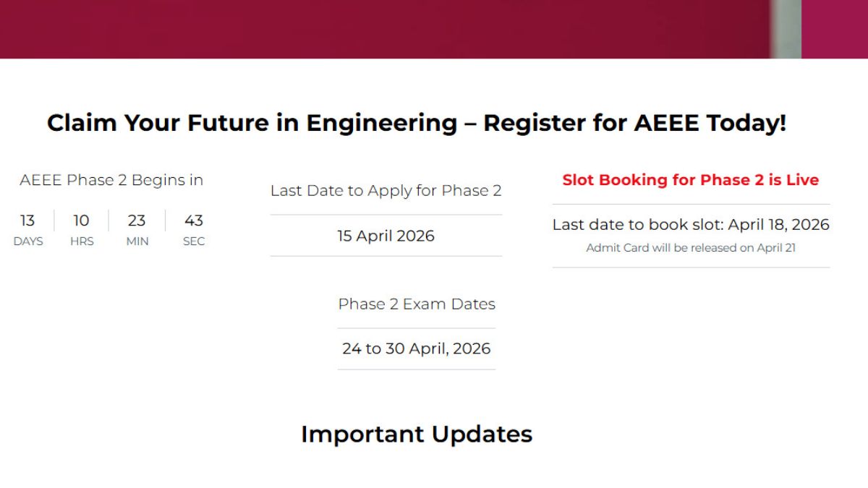Image resolution: width=868 pixels, height=488 pixels.
Task: Click the red Slot Booking for Phase 2 link
Action: click(690, 180)
